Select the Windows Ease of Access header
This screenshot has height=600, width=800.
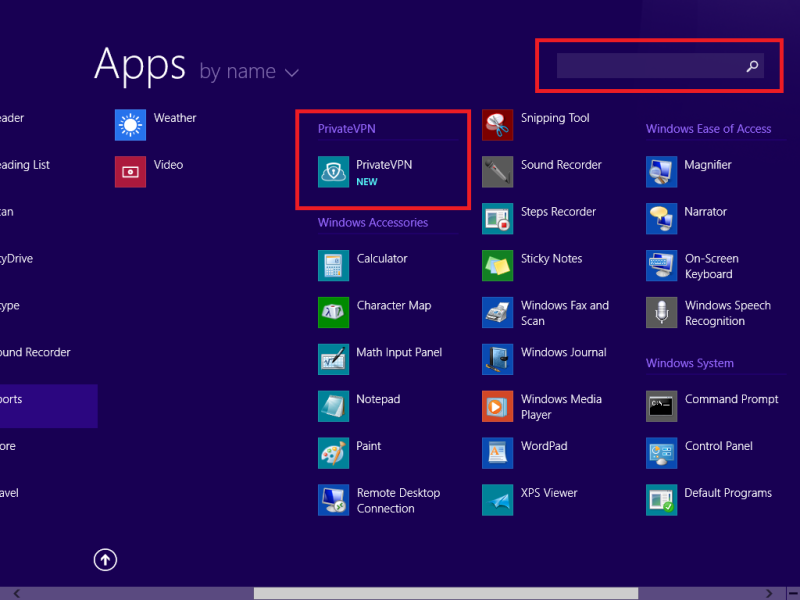[708, 129]
